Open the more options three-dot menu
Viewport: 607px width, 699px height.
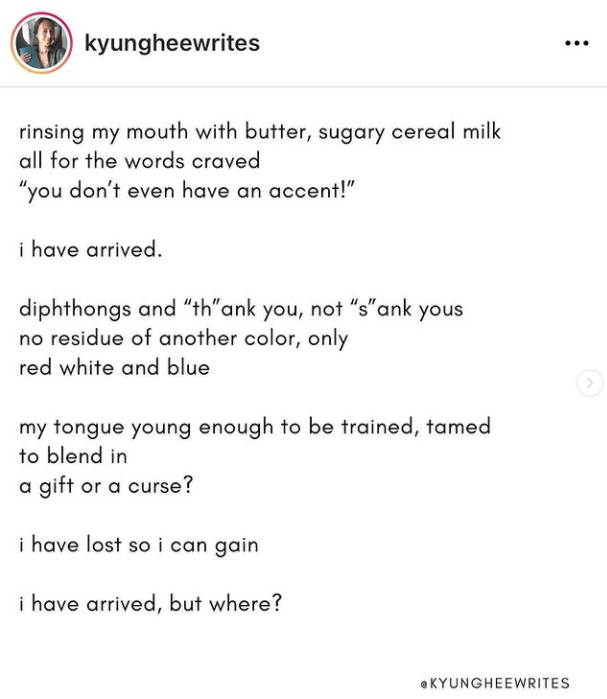click(x=576, y=43)
